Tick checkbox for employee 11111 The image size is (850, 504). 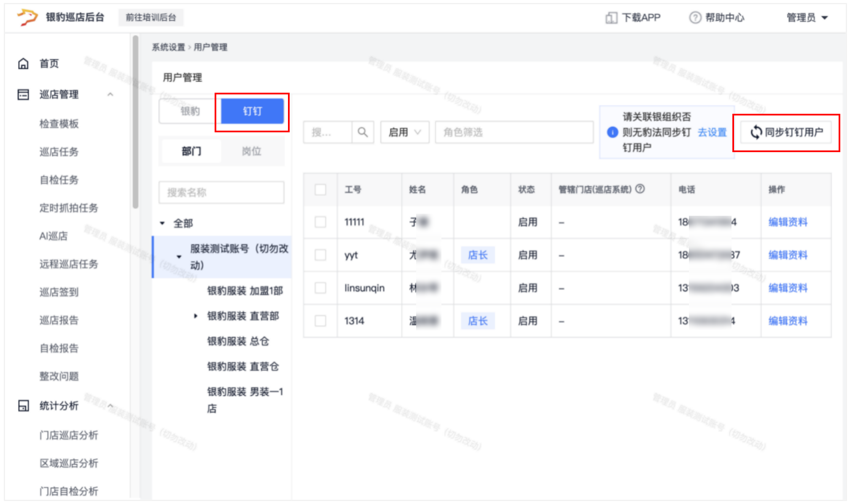click(320, 222)
